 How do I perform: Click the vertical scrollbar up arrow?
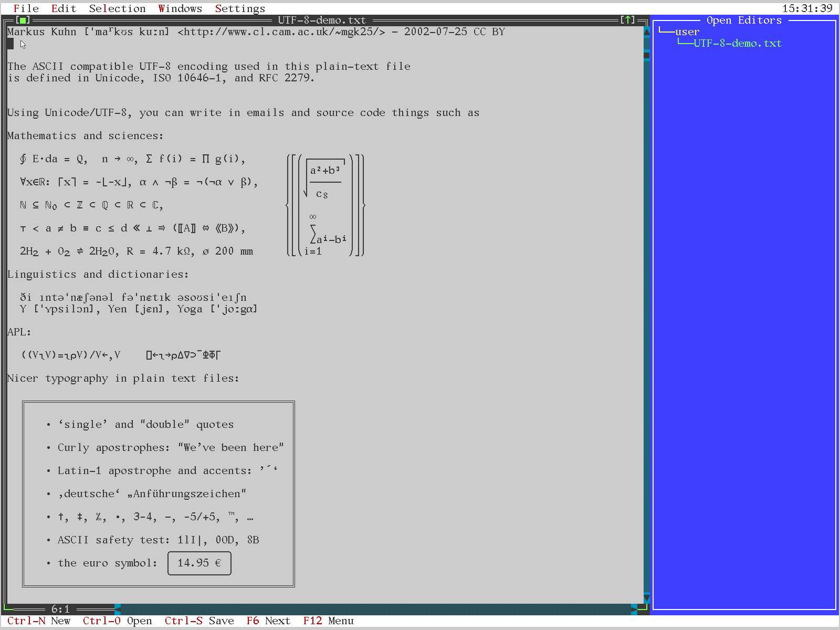point(647,31)
